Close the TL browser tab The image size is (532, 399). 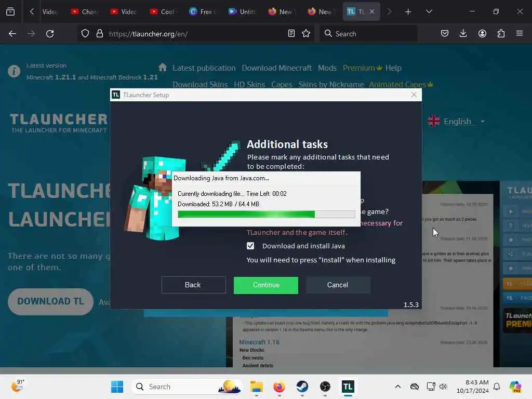[372, 11]
